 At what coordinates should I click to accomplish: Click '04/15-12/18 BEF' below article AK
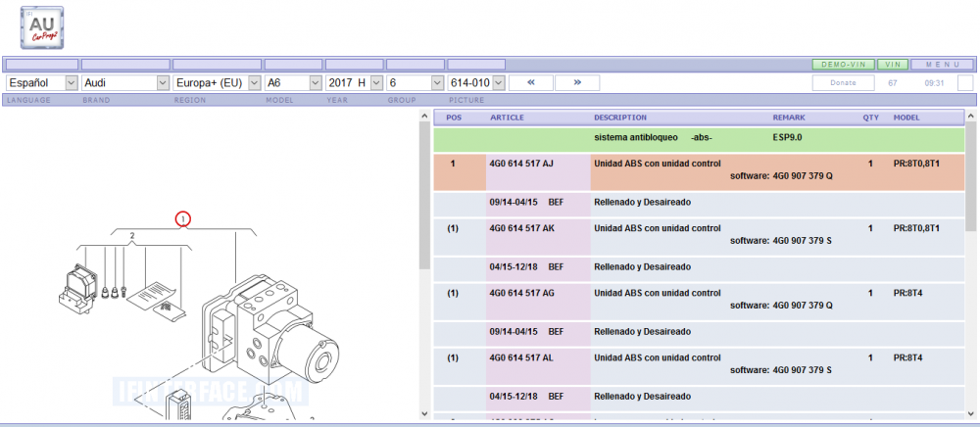click(526, 266)
